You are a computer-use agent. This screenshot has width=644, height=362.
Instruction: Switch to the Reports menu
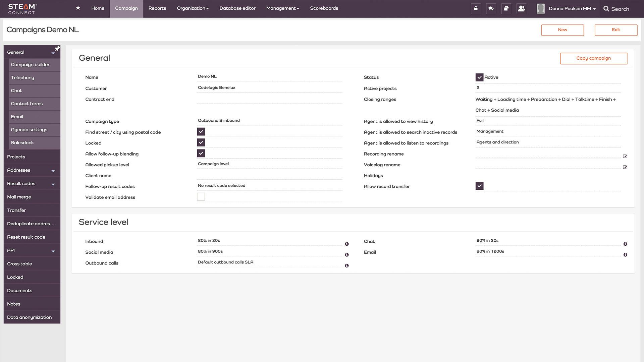pyautogui.click(x=157, y=8)
